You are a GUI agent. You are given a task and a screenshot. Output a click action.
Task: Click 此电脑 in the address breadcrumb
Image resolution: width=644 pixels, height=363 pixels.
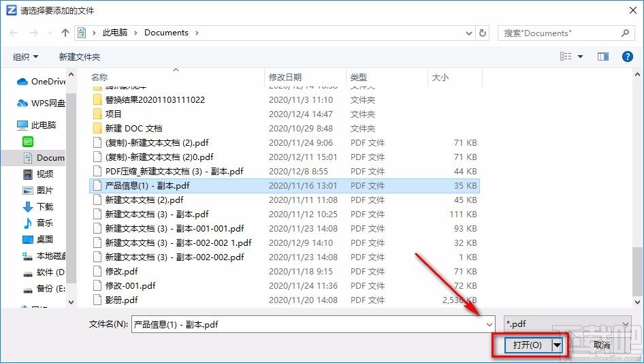pos(115,33)
